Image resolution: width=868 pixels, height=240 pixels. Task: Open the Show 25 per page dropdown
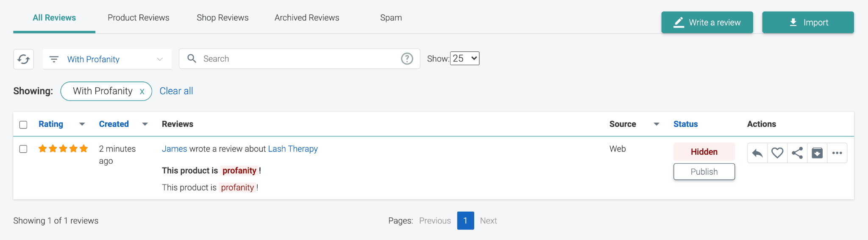465,59
